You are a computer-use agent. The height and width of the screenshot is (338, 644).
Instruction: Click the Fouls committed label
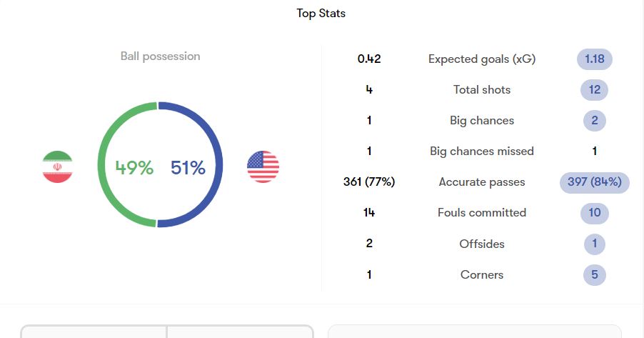pos(482,212)
